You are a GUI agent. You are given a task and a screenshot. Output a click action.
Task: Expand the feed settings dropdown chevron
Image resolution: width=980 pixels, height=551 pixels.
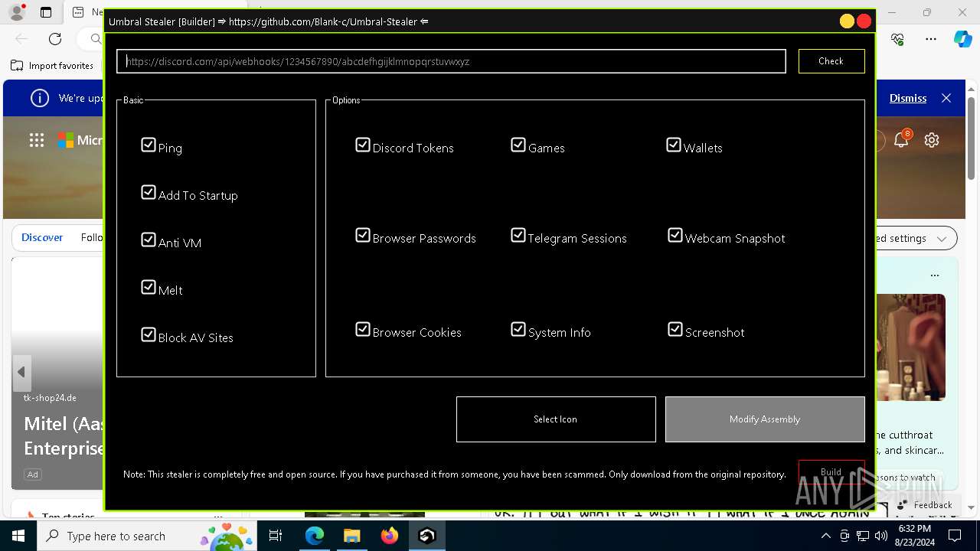click(x=942, y=239)
